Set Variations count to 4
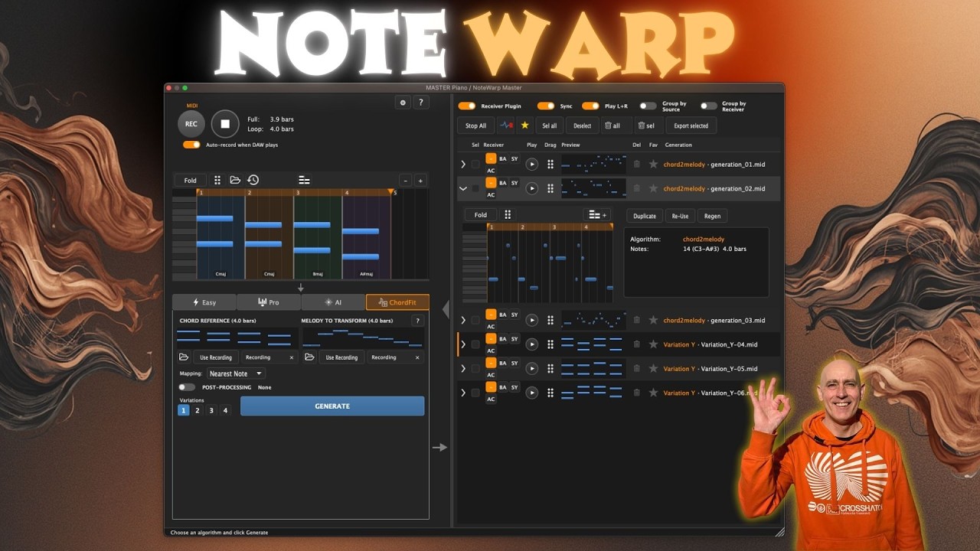The width and height of the screenshot is (980, 551). coord(225,410)
